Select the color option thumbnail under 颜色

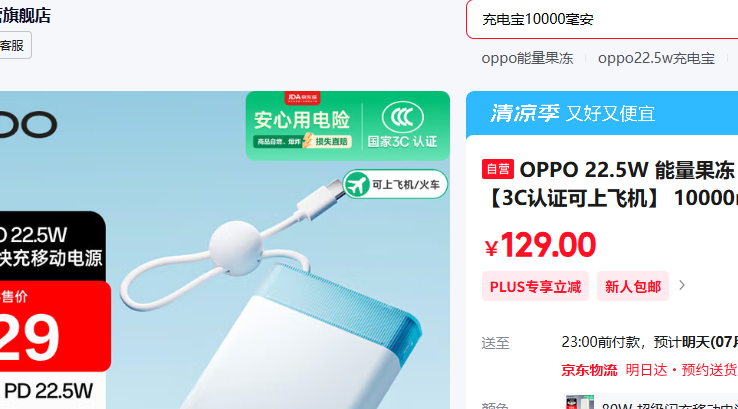click(580, 402)
